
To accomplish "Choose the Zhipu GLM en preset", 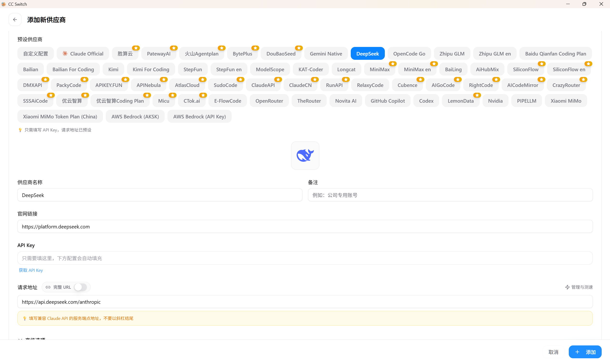I will tap(495, 53).
